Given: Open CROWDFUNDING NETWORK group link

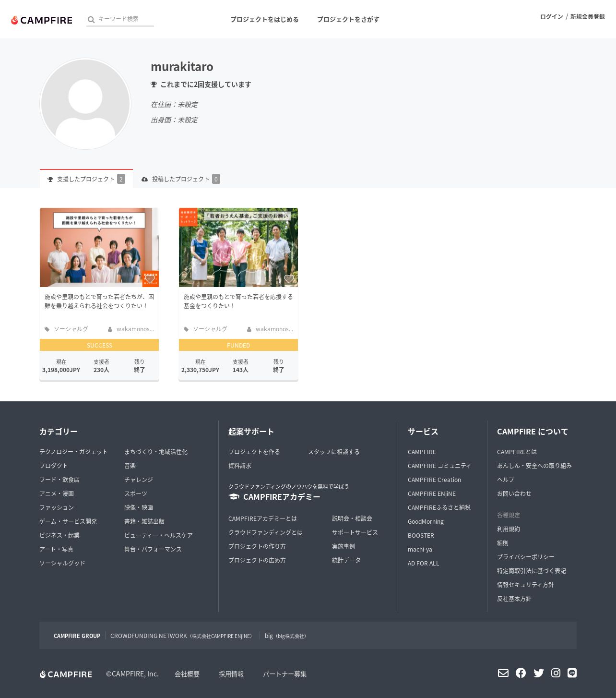Looking at the screenshot, I should click(x=182, y=636).
